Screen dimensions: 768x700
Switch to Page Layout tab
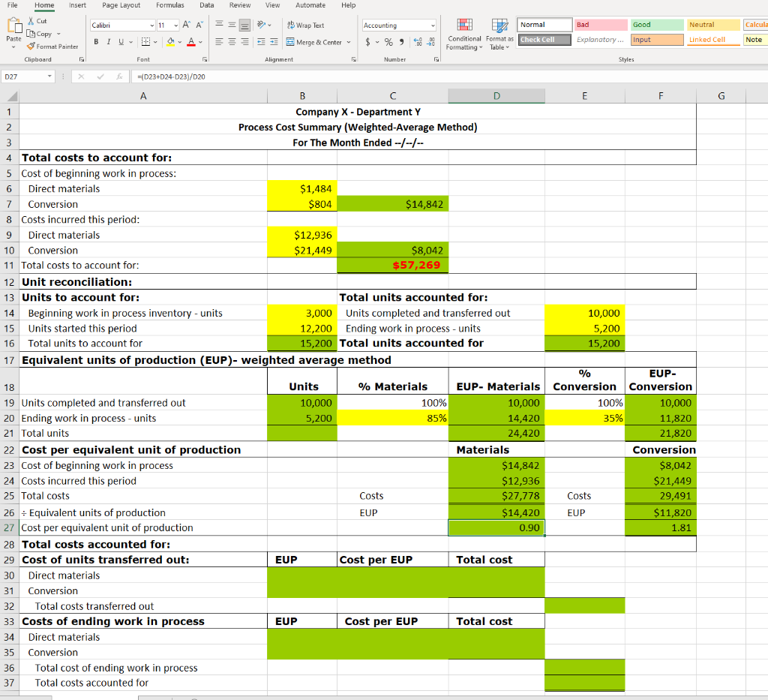[121, 5]
